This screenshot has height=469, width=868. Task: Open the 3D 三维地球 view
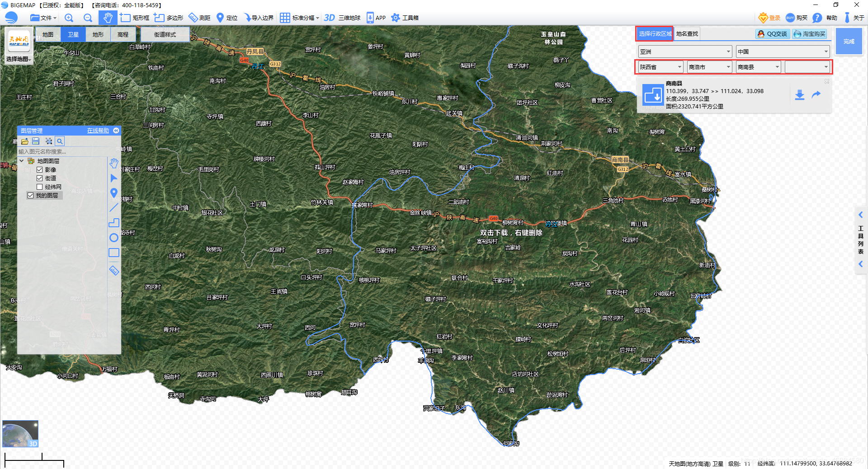click(x=342, y=18)
